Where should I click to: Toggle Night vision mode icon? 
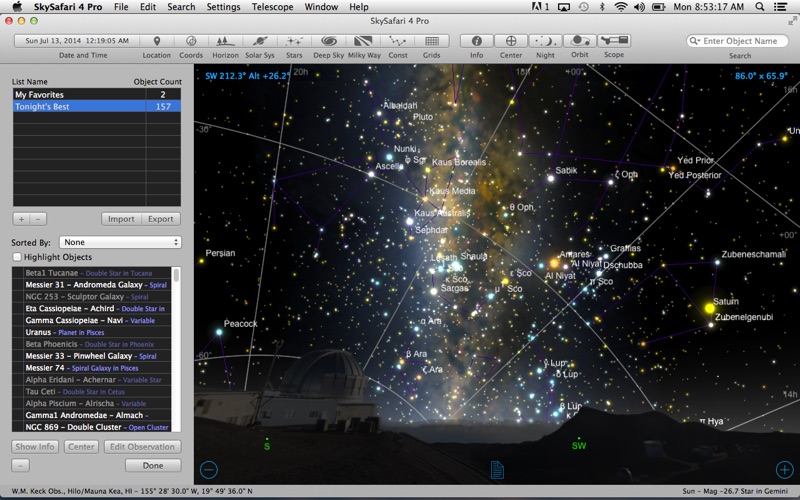(545, 41)
